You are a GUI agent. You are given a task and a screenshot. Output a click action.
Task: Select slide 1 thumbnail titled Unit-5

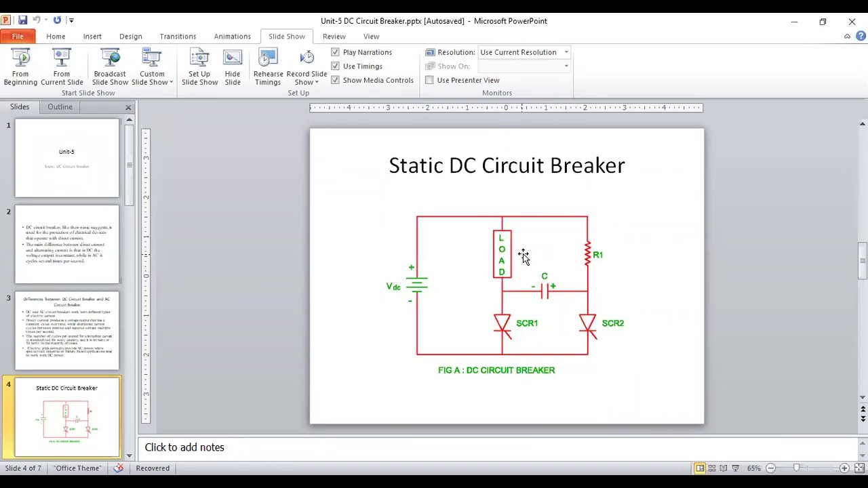(x=67, y=158)
